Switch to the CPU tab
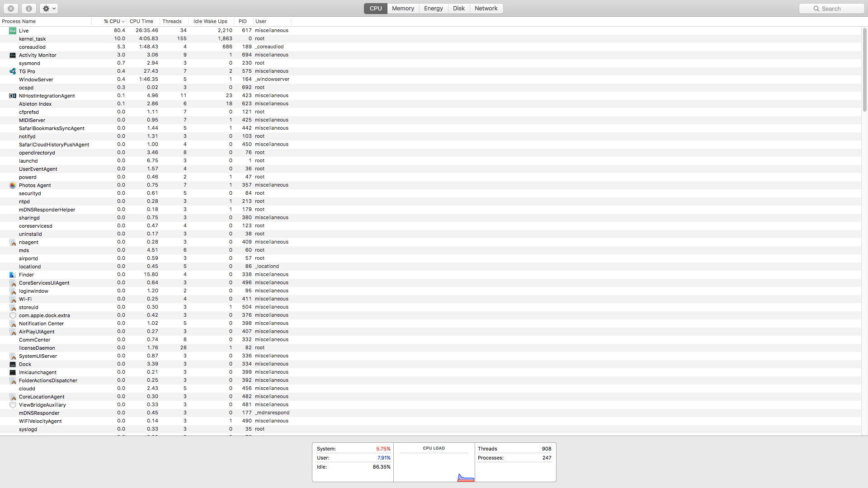The width and height of the screenshot is (868, 488). (376, 9)
